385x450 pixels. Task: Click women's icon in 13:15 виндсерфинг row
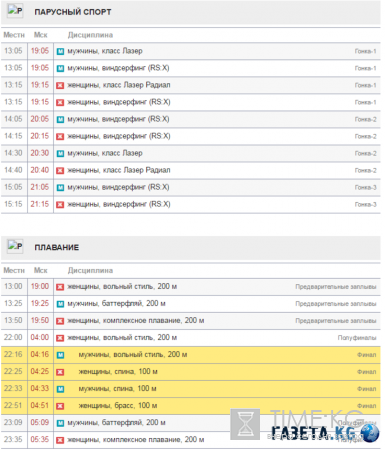(x=60, y=103)
